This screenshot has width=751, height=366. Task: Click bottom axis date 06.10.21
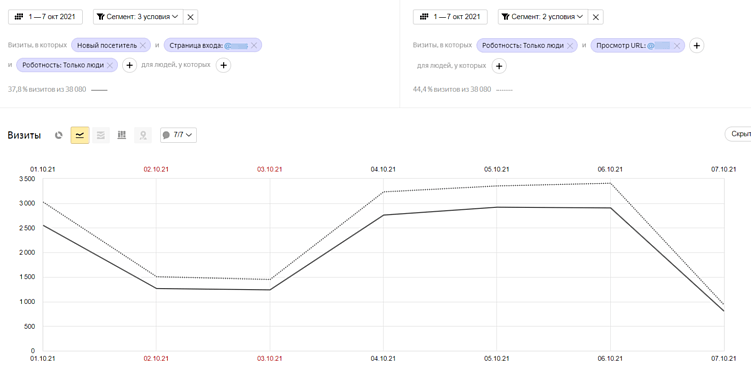[x=610, y=358]
